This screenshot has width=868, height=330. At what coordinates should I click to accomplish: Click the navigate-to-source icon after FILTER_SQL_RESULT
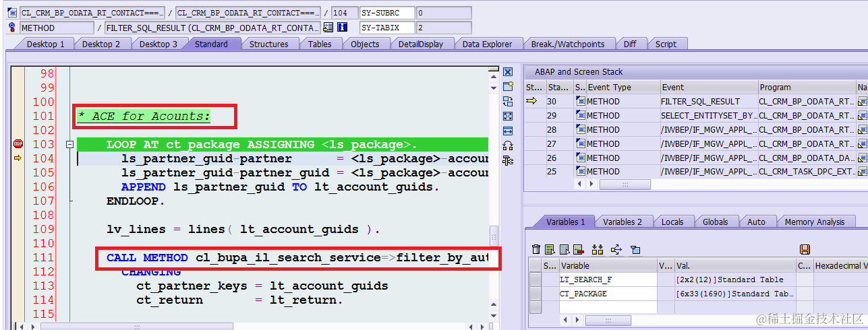pyautogui.click(x=328, y=28)
